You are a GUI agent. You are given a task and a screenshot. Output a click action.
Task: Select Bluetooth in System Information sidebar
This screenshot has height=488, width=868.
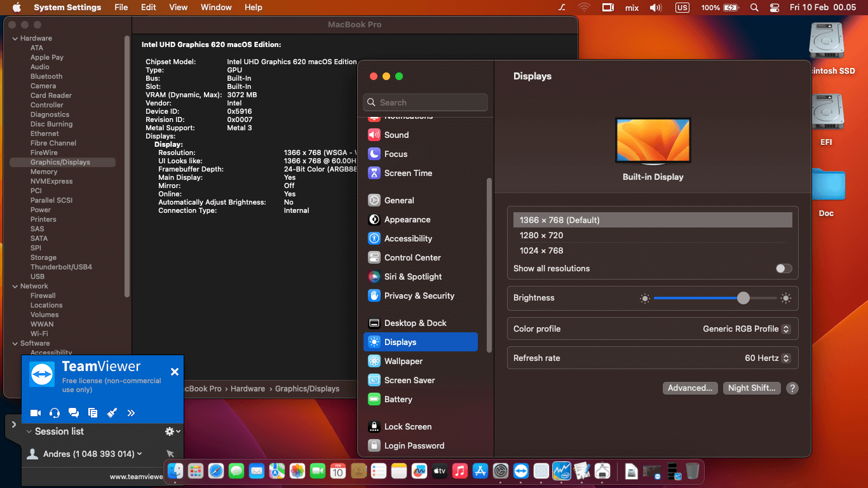pos(46,76)
